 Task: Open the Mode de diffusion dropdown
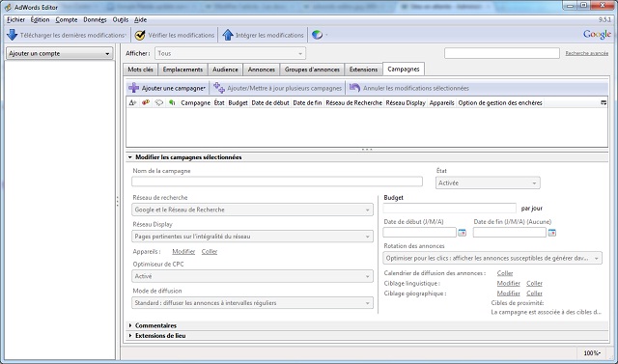252,303
